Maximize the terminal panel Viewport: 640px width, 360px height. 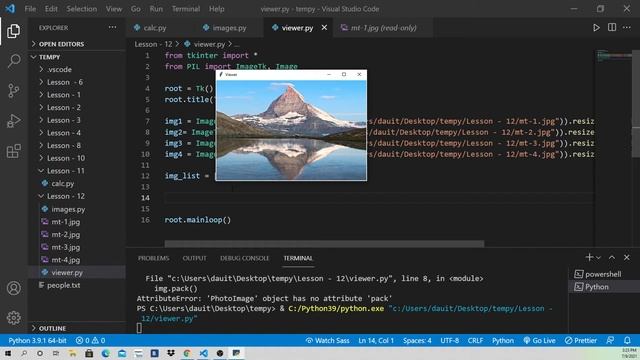612,258
